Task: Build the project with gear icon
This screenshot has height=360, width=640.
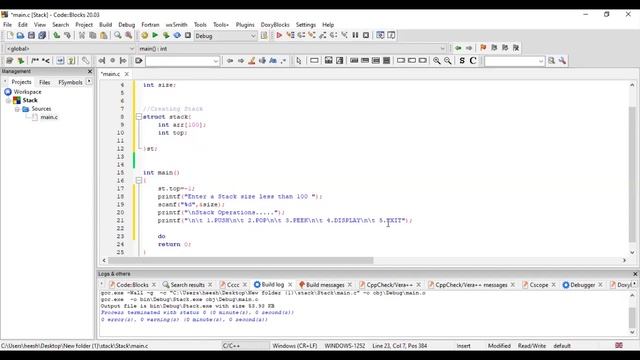Action: tap(144, 36)
